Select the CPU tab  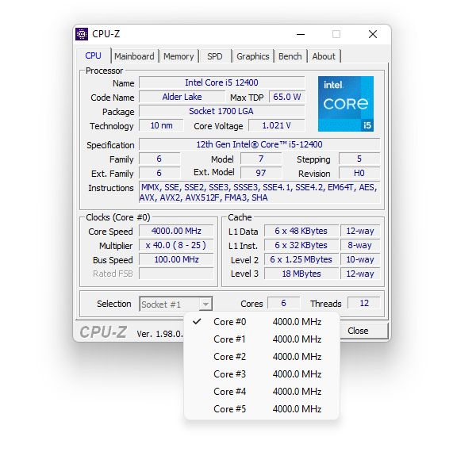coord(93,56)
